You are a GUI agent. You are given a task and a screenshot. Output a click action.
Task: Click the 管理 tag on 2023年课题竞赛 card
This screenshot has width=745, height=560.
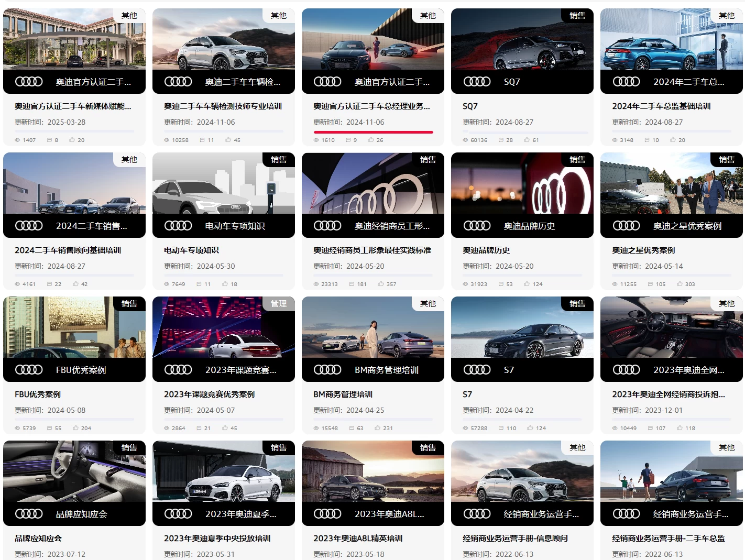click(x=278, y=304)
